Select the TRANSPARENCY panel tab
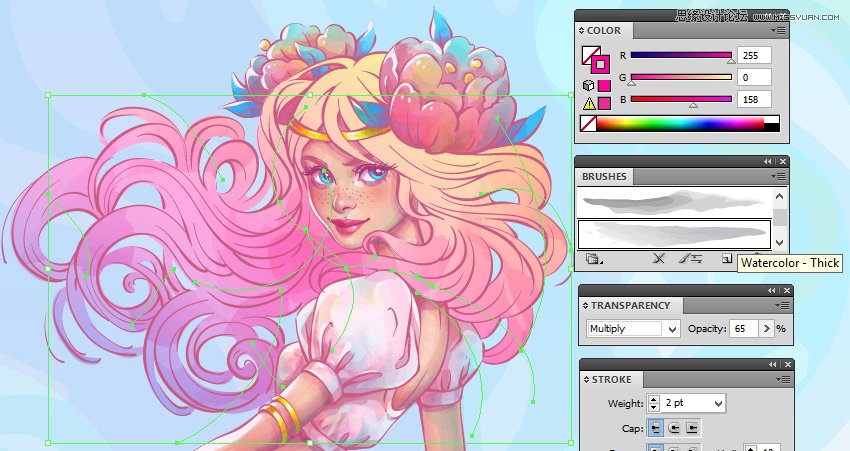 tap(630, 306)
